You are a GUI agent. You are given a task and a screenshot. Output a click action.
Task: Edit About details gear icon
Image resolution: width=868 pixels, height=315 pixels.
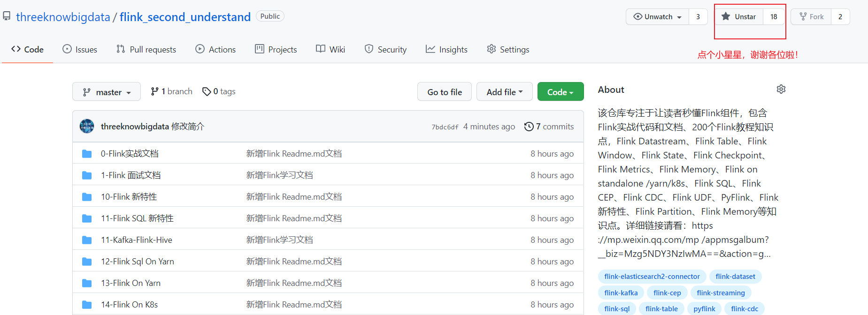pyautogui.click(x=781, y=89)
